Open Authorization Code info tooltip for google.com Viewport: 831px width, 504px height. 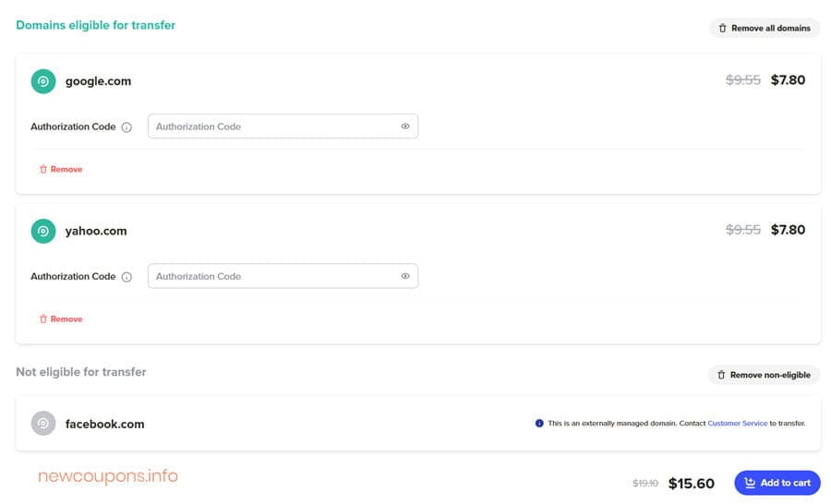126,127
